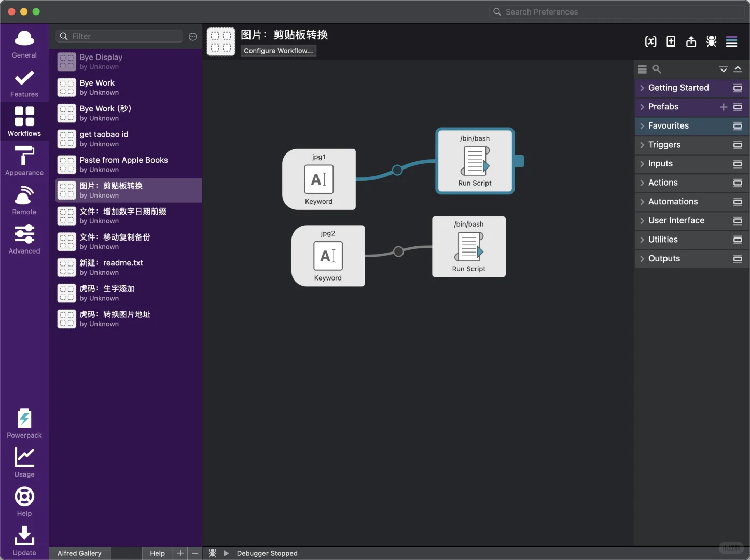Open the Update section
Screen dimensions: 750x560
click(x=24, y=540)
